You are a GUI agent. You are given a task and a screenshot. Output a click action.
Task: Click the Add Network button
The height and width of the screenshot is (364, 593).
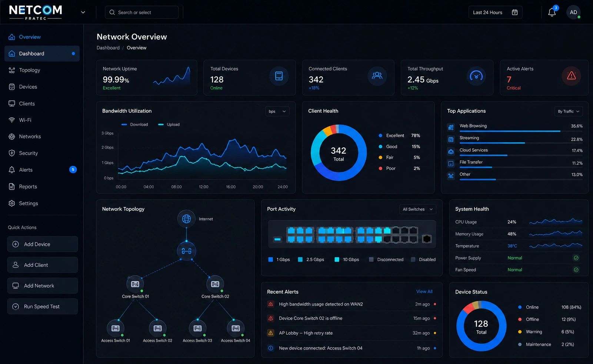tap(43, 286)
